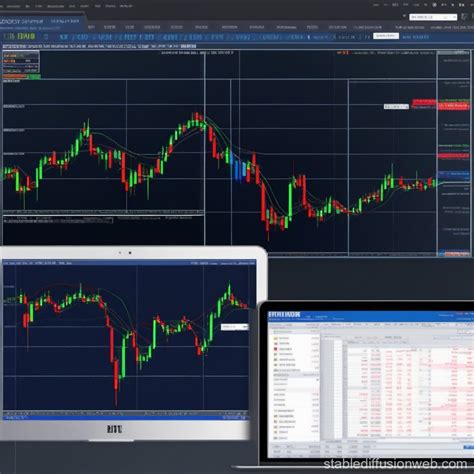This screenshot has width=474, height=474.
Task: Click the blue marker on the main chart price axis
Action: coord(453,175)
